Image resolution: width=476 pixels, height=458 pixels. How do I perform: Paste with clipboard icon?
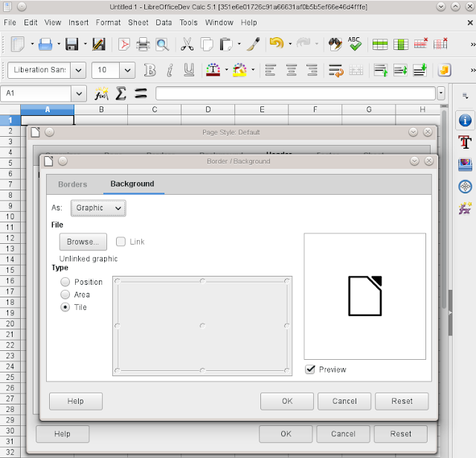point(226,45)
